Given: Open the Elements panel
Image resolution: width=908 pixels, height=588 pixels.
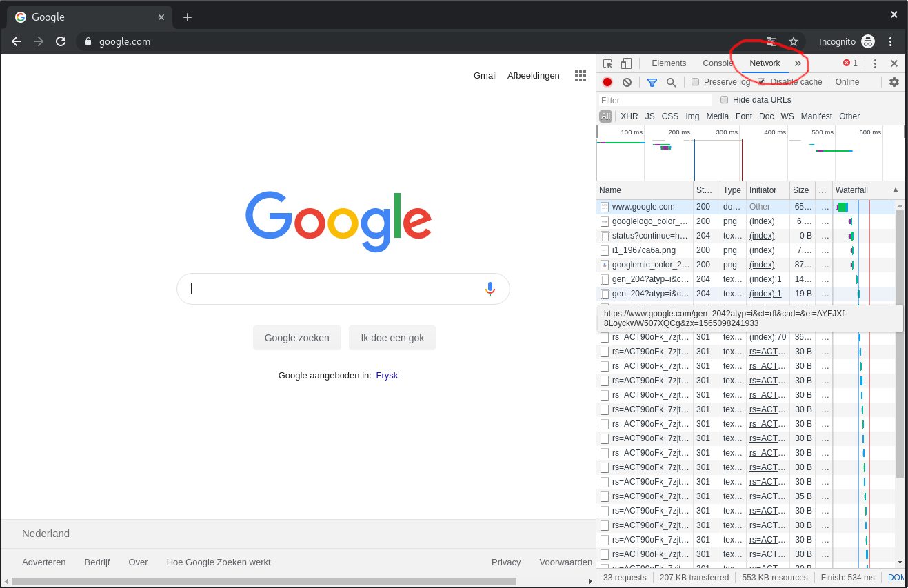Looking at the screenshot, I should click(668, 63).
